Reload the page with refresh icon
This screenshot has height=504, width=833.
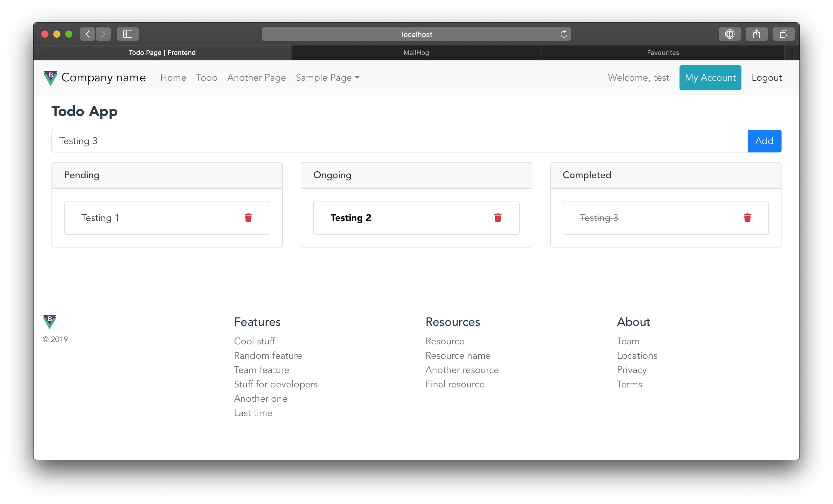pyautogui.click(x=563, y=34)
